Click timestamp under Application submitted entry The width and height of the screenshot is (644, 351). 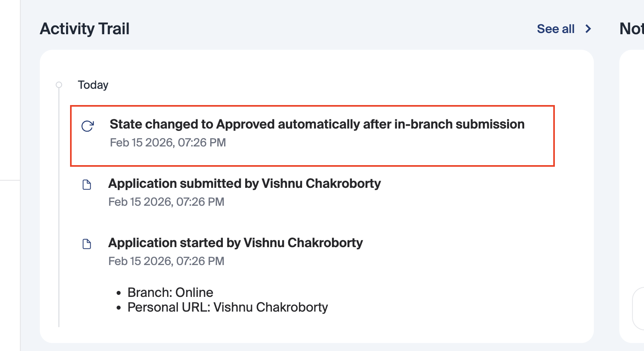pyautogui.click(x=166, y=202)
